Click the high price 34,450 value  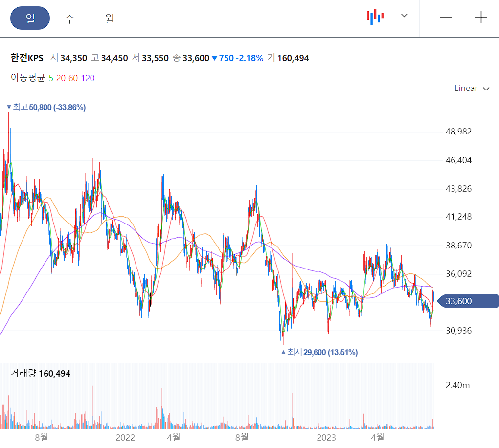[x=114, y=58]
